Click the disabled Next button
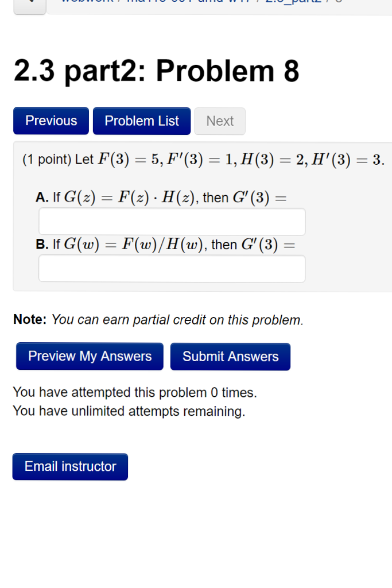Viewport: 392px width, 588px height. pyautogui.click(x=220, y=121)
